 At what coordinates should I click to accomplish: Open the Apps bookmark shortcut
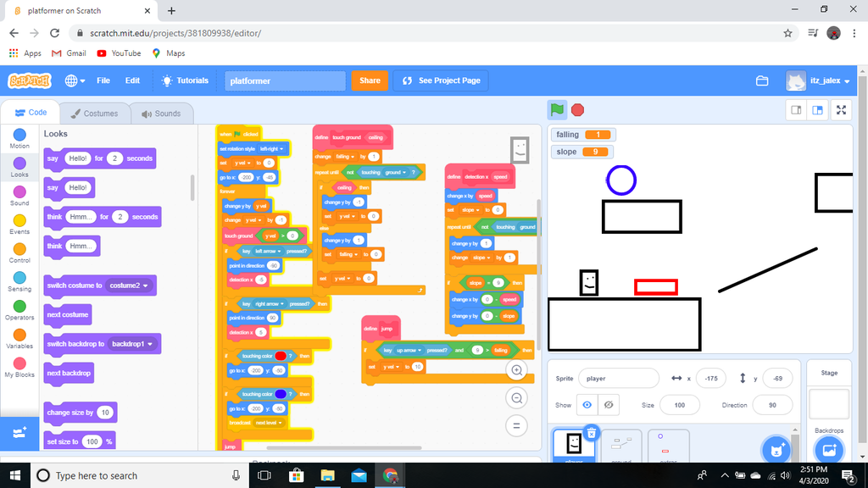[x=25, y=53]
